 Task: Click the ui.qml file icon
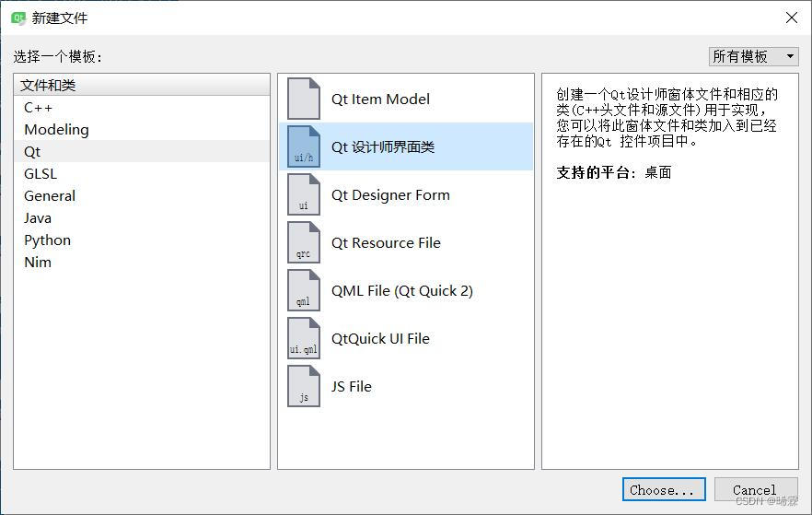pyautogui.click(x=304, y=338)
